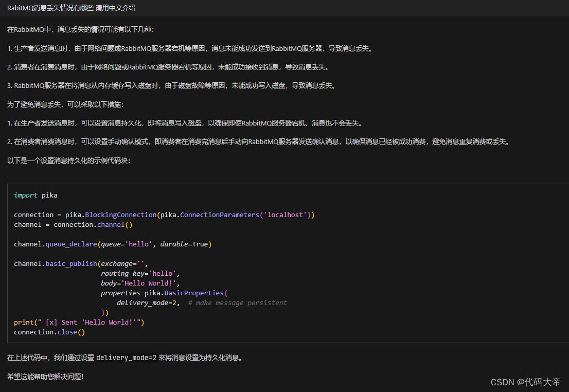The image size is (569, 392).
Task: Click the print(" [x] Sent 'Hello World!'") line
Action: click(x=79, y=323)
